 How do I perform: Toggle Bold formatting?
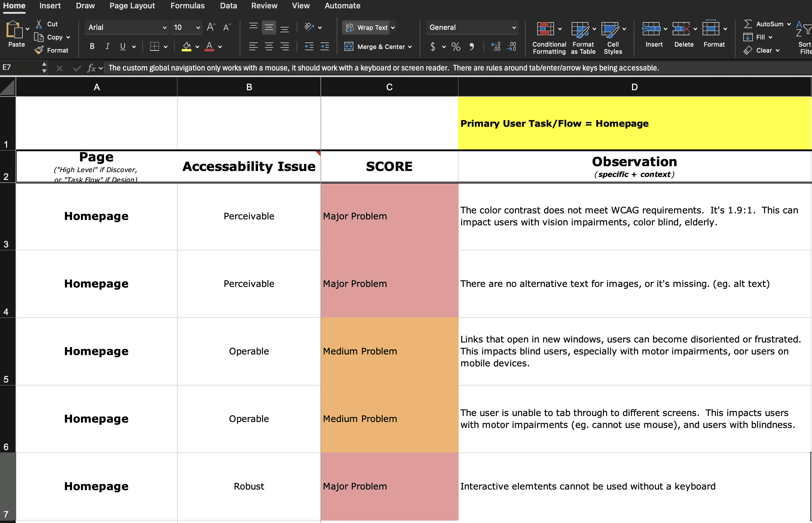(x=92, y=47)
